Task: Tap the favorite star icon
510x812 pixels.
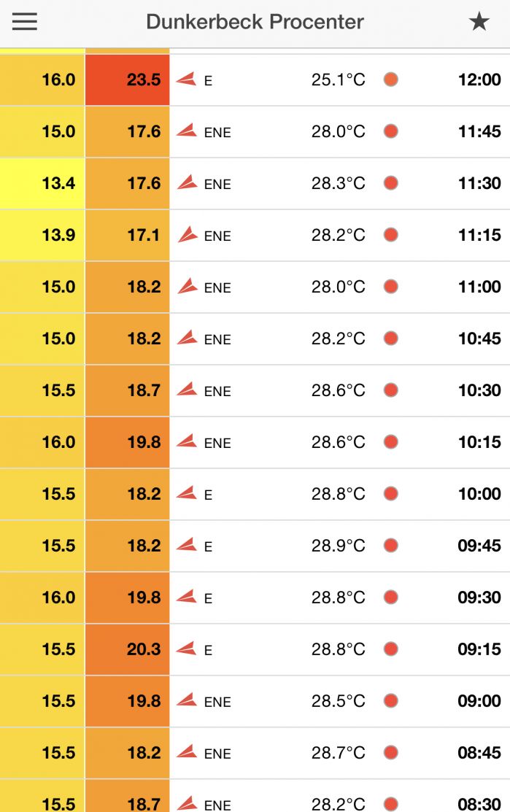Action: pyautogui.click(x=479, y=22)
